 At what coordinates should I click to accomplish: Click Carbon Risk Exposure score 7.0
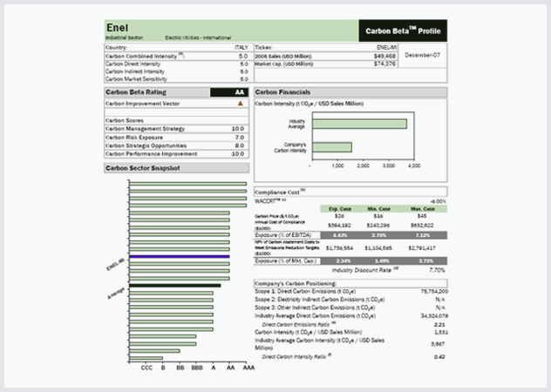240,138
